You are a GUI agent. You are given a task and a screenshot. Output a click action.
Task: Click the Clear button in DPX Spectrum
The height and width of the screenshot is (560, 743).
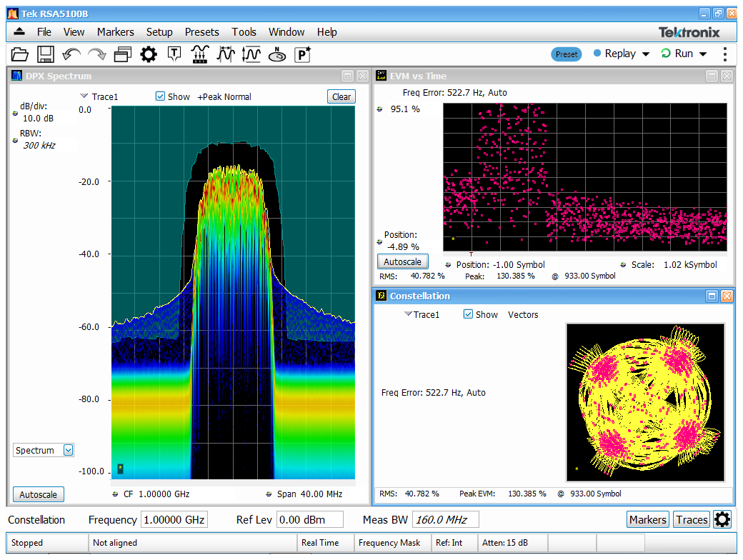[x=341, y=96]
